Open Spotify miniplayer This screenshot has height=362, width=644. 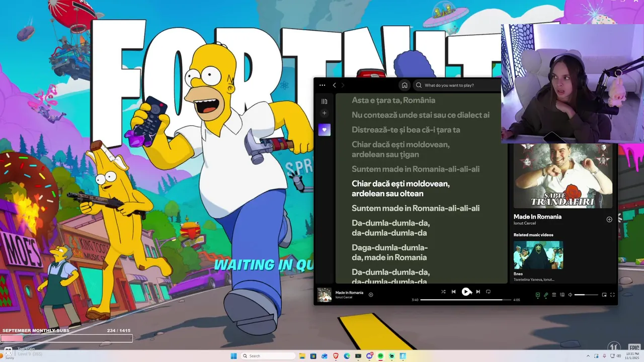click(x=604, y=295)
